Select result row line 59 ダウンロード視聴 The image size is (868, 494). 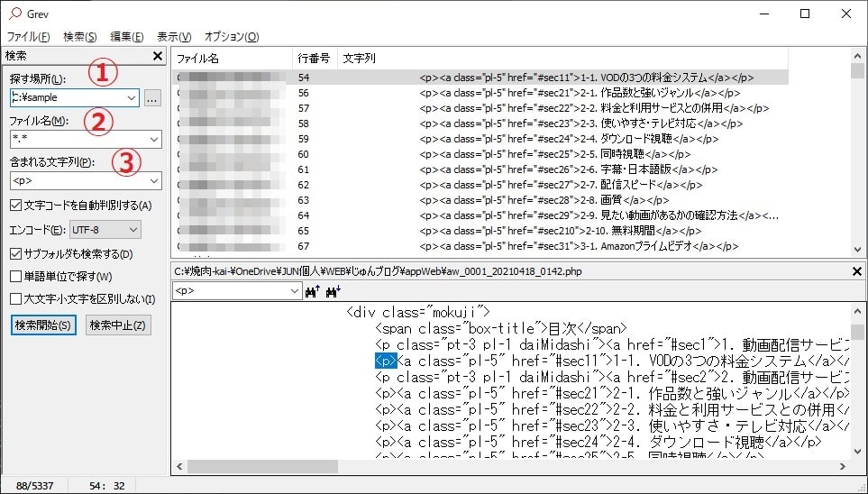point(480,139)
